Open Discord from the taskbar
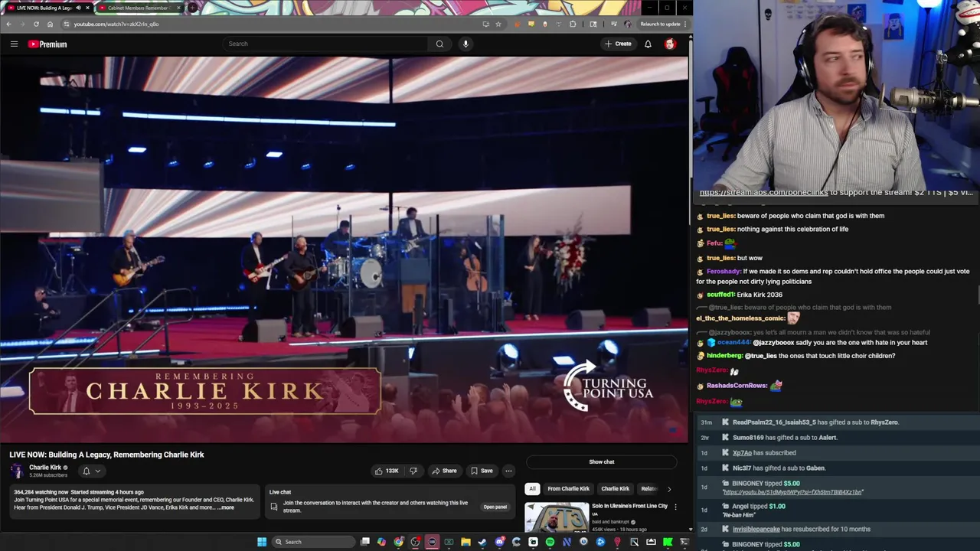This screenshot has height=551, width=980. pos(500,542)
